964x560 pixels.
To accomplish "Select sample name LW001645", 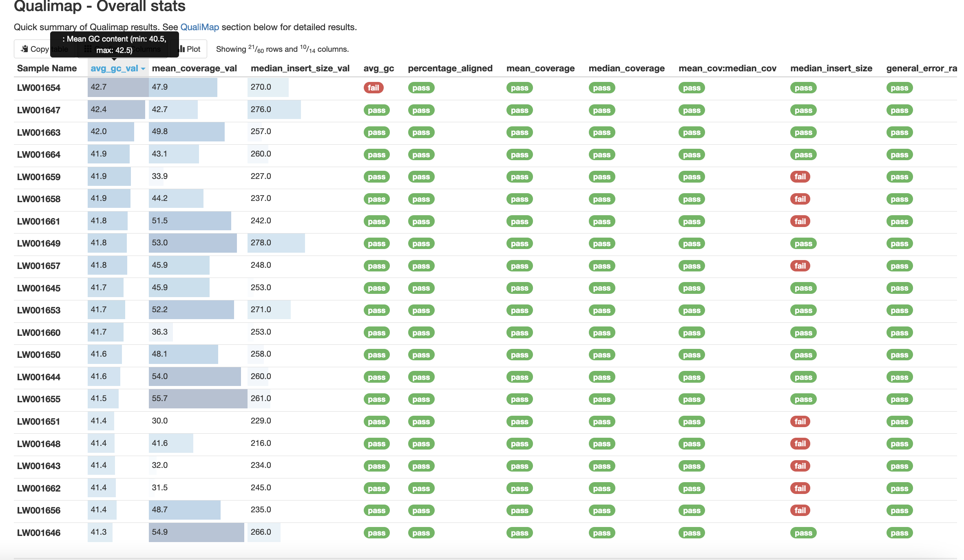I will coord(39,288).
